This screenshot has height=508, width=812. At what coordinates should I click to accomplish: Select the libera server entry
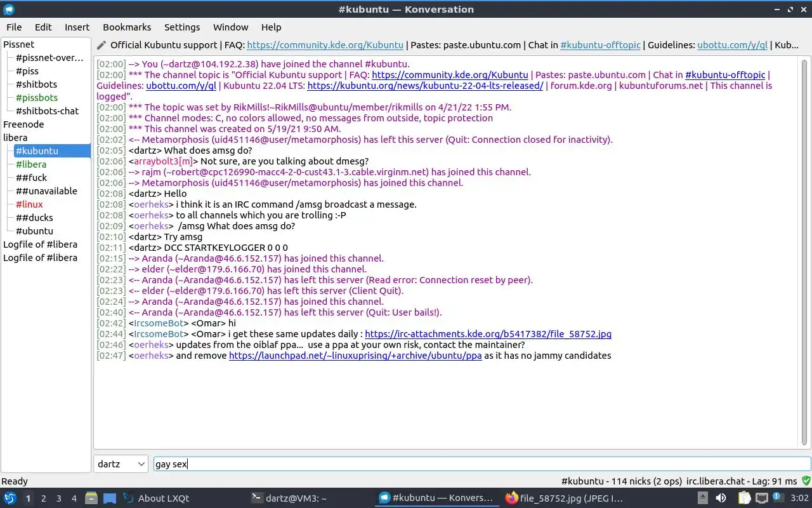(x=15, y=138)
